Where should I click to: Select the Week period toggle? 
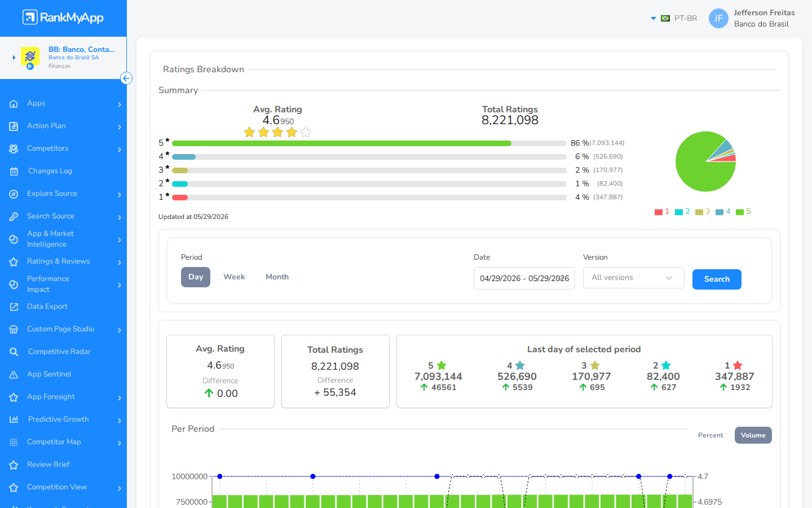tap(234, 277)
